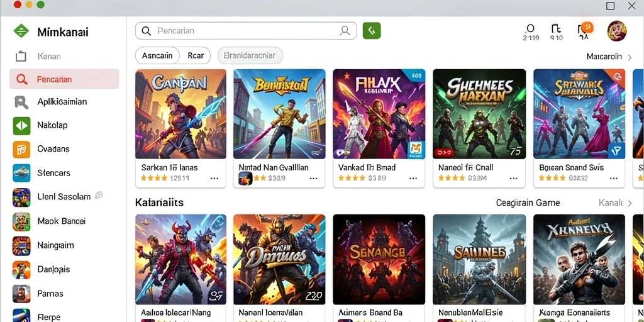Open the Canpan game thumbnail
The height and width of the screenshot is (322, 644).
click(180, 114)
